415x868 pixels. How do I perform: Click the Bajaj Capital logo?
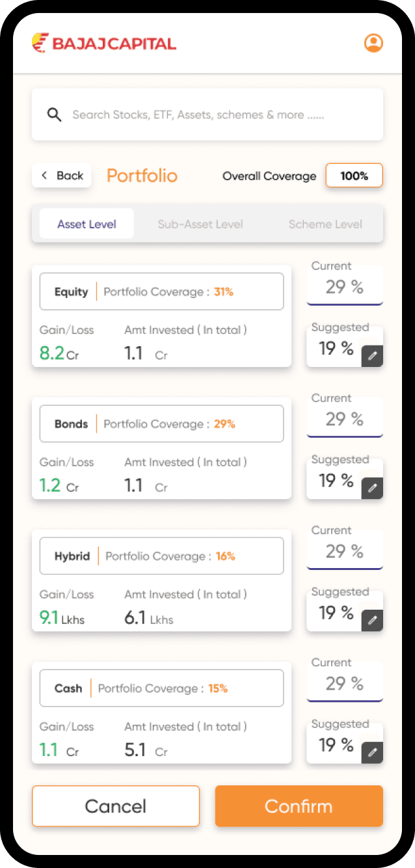104,44
